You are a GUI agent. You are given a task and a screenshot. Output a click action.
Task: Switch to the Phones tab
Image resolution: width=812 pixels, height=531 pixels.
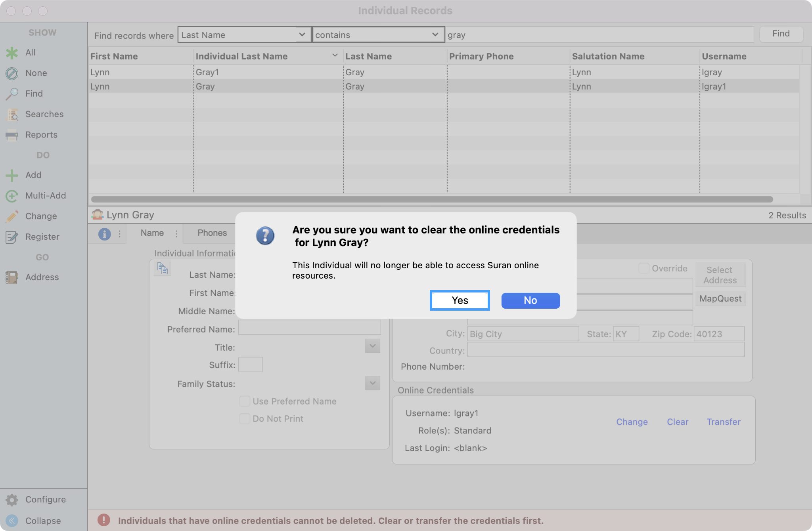[x=212, y=233]
